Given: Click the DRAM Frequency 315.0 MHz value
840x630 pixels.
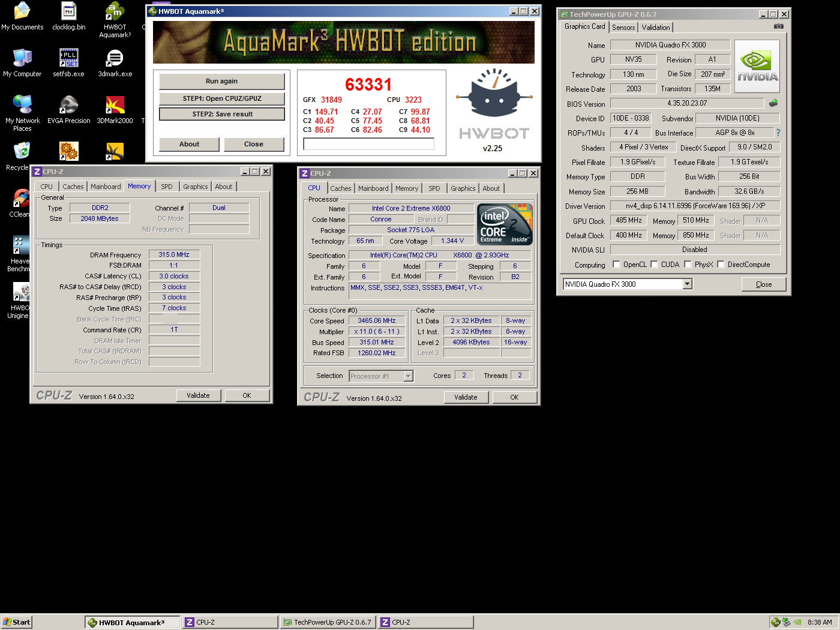Looking at the screenshot, I should tap(174, 254).
